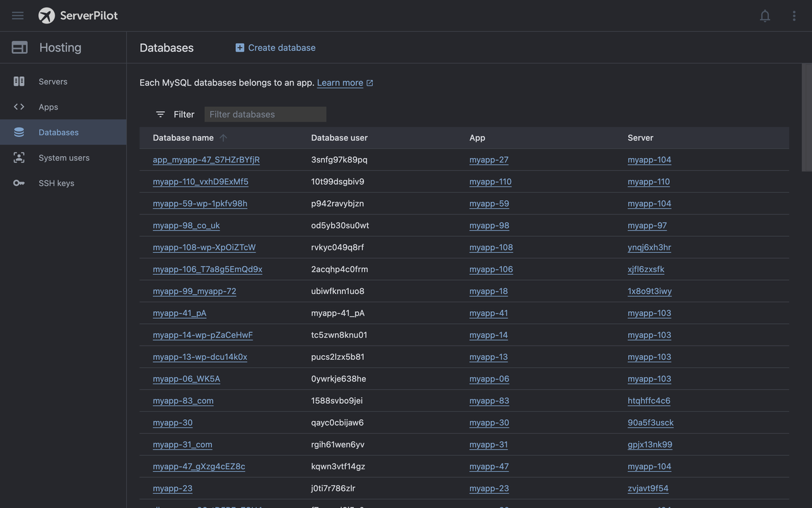Open server link zvjavt9f54
This screenshot has height=508, width=812.
coord(648,488)
